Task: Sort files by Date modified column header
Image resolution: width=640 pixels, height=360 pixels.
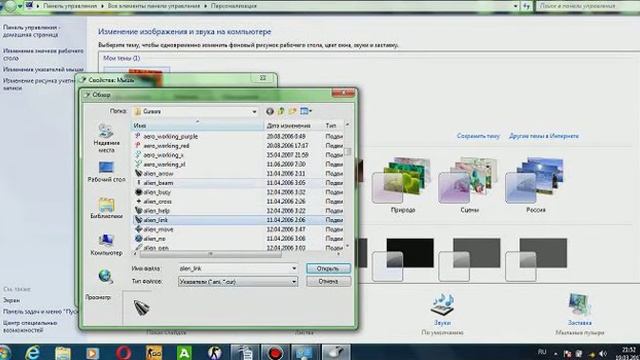Action: (293, 126)
